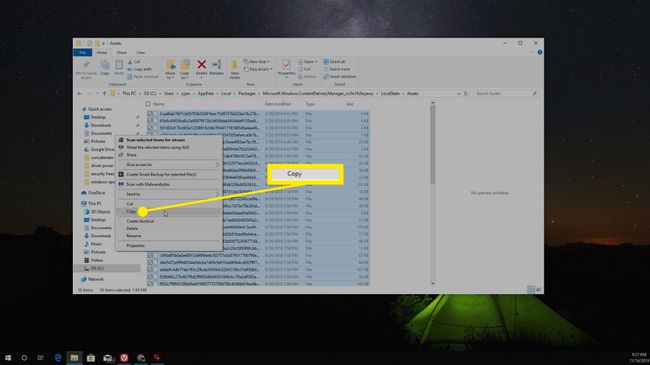The width and height of the screenshot is (650, 365).
Task: Click Copy path in ribbon
Action: click(x=140, y=69)
